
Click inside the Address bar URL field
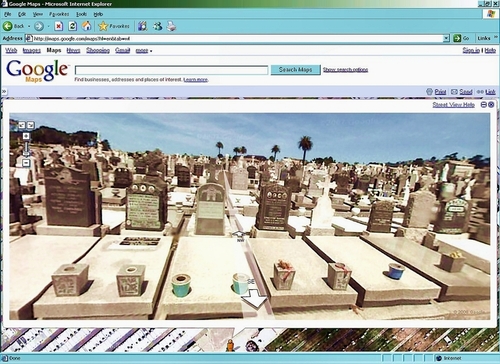tap(238, 38)
